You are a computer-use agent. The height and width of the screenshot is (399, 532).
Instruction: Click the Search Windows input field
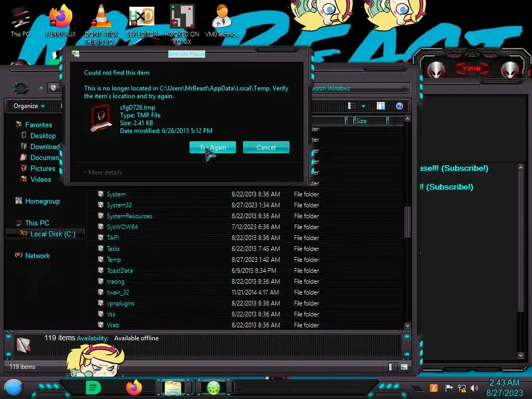click(360, 88)
